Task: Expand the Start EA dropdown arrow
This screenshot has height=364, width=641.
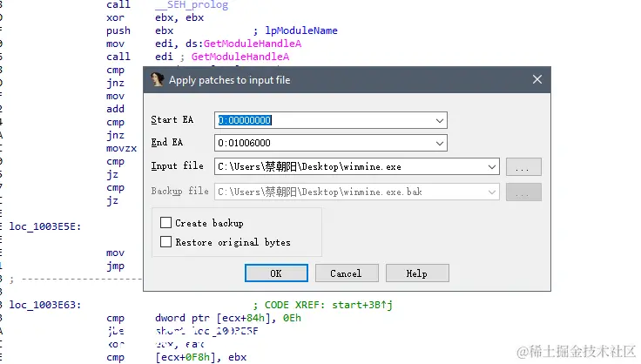Action: (x=440, y=120)
